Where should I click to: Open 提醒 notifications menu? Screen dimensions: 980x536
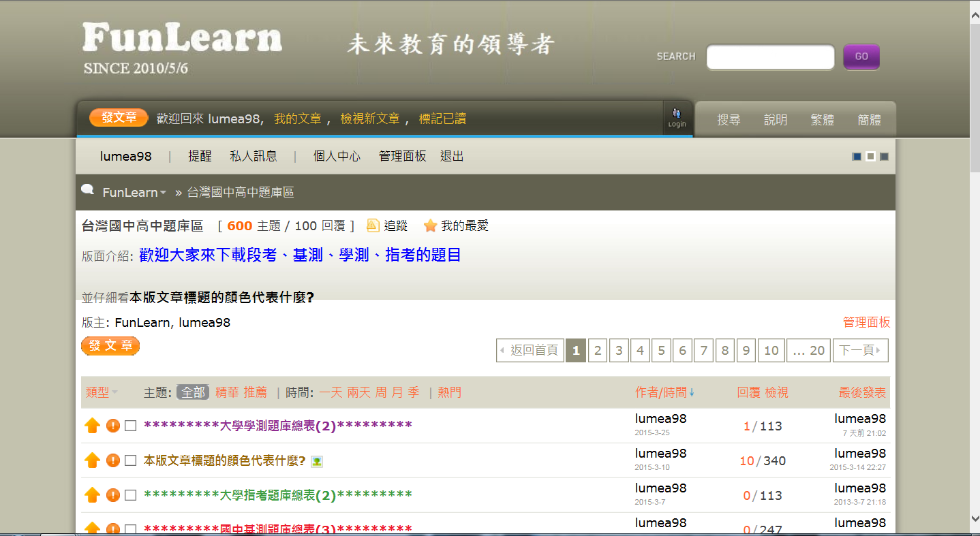tap(200, 156)
